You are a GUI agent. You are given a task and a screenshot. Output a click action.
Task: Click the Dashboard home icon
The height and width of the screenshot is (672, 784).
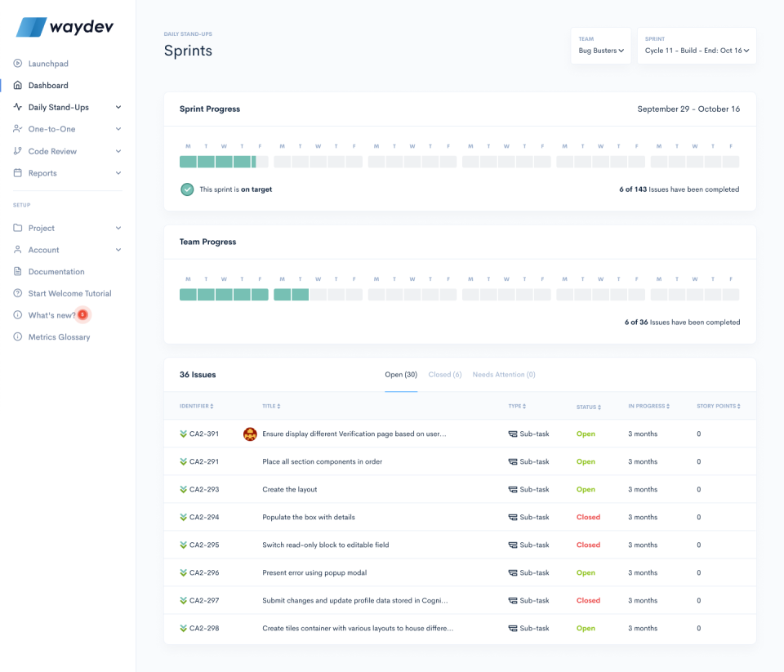coord(17,85)
